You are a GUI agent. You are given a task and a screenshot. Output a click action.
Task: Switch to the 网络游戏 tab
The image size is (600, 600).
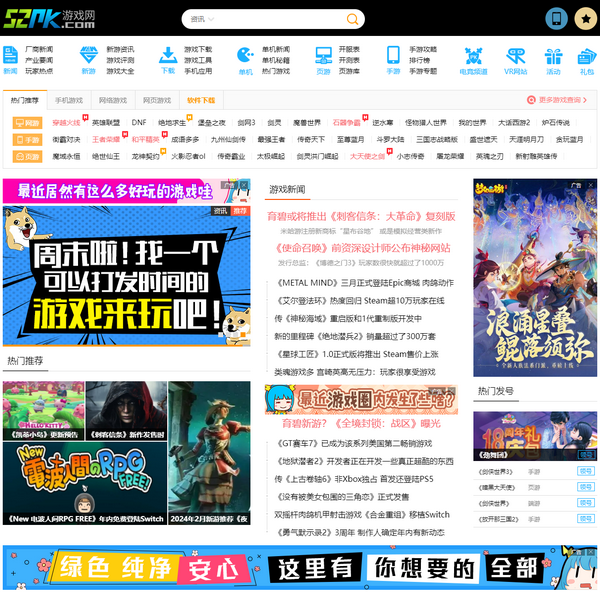[113, 100]
